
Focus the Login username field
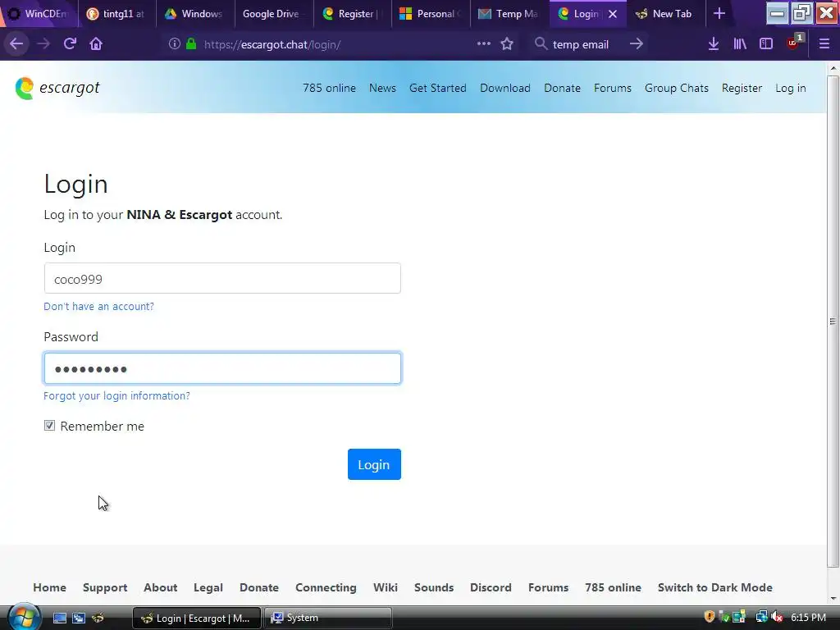(x=222, y=278)
